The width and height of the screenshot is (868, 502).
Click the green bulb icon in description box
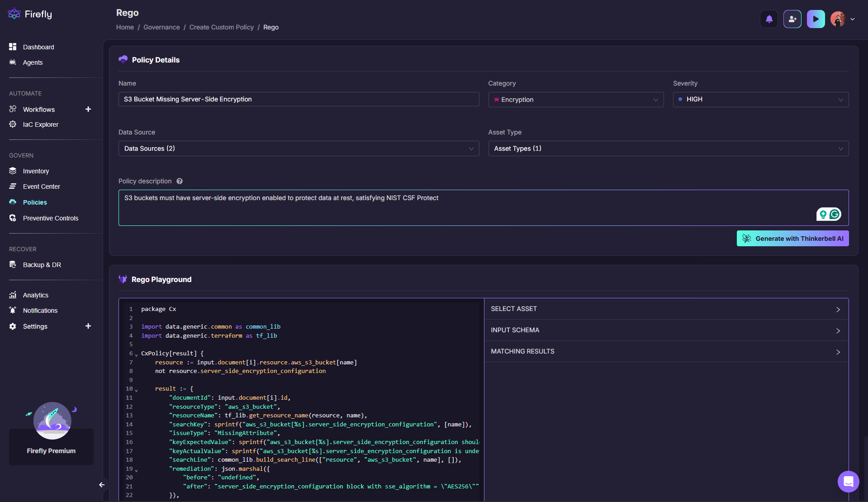pyautogui.click(x=823, y=214)
